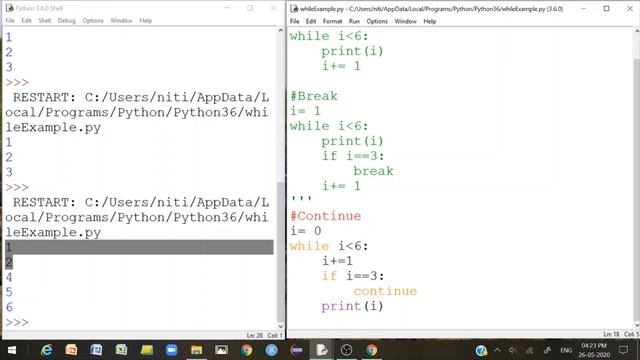Click the editor window scrollbar thumb
The height and width of the screenshot is (360, 640).
tap(637, 189)
